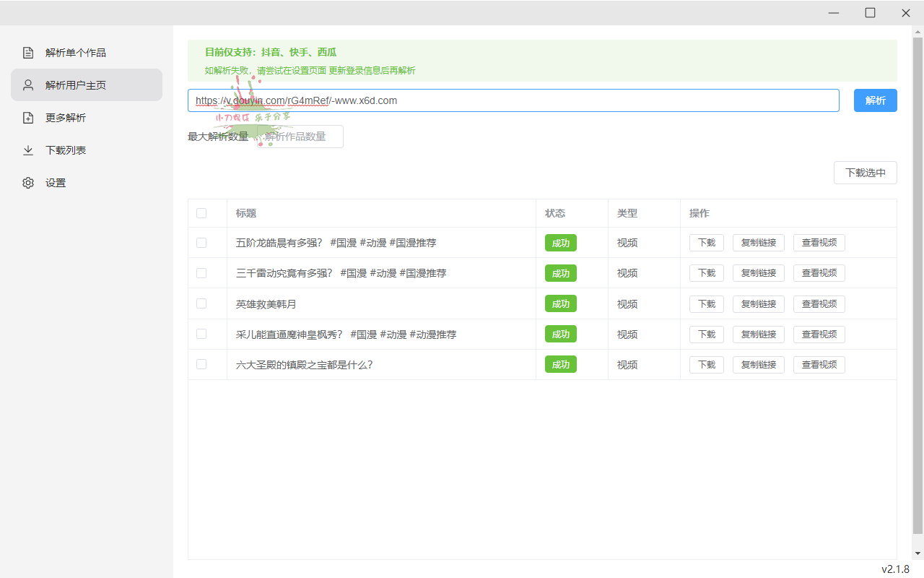Click the gear icon for 设置
Viewport: 924px width, 578px height.
[28, 183]
